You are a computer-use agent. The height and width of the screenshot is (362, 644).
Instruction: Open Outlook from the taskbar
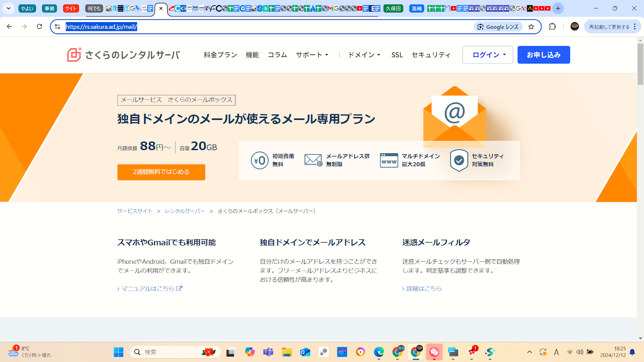305,352
